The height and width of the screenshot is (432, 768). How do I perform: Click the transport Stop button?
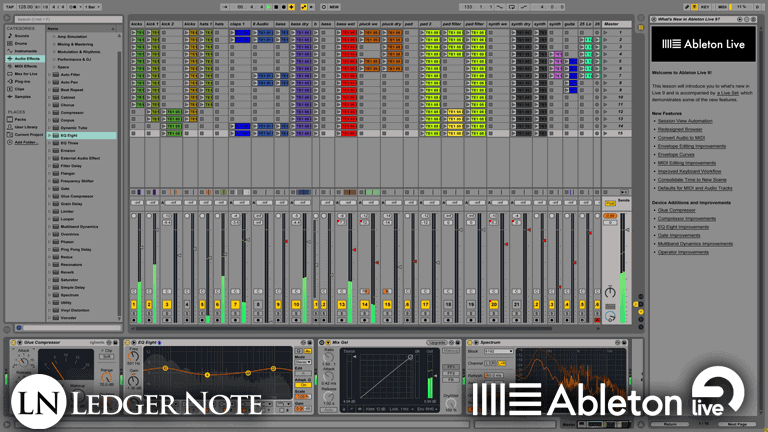(x=276, y=7)
